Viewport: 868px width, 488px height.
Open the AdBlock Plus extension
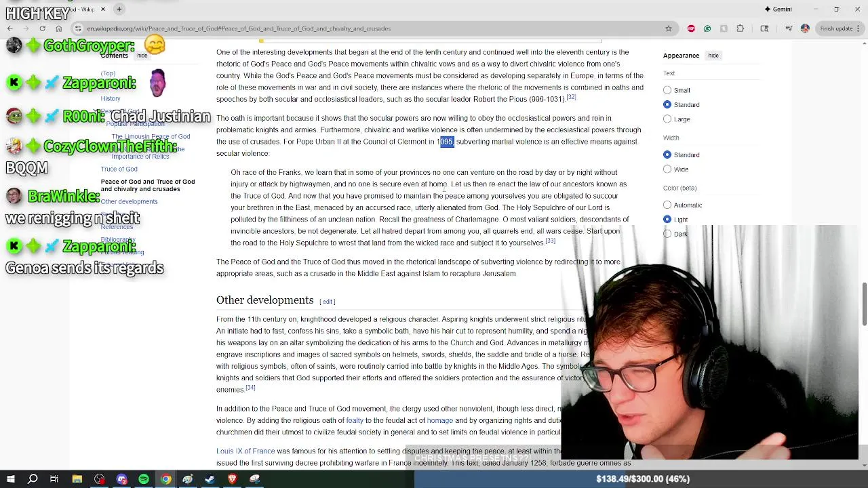[x=691, y=28]
